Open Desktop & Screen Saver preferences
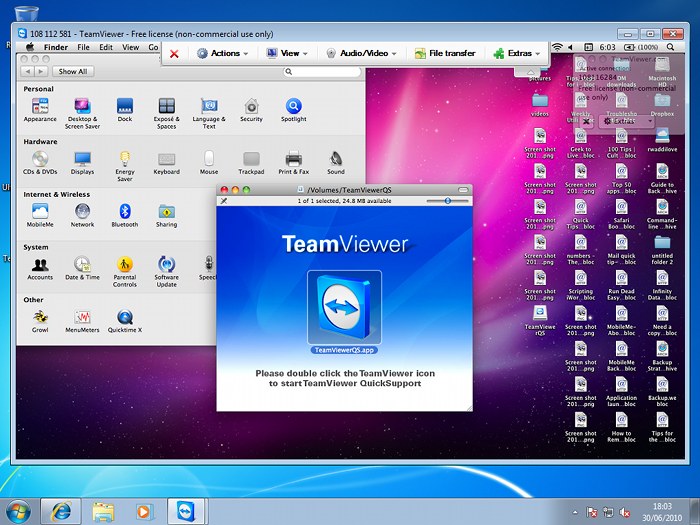Image resolution: width=700 pixels, height=525 pixels. 82,113
